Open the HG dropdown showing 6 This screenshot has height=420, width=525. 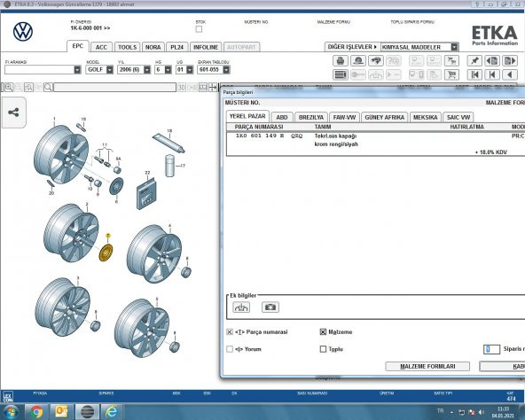pyautogui.click(x=168, y=70)
